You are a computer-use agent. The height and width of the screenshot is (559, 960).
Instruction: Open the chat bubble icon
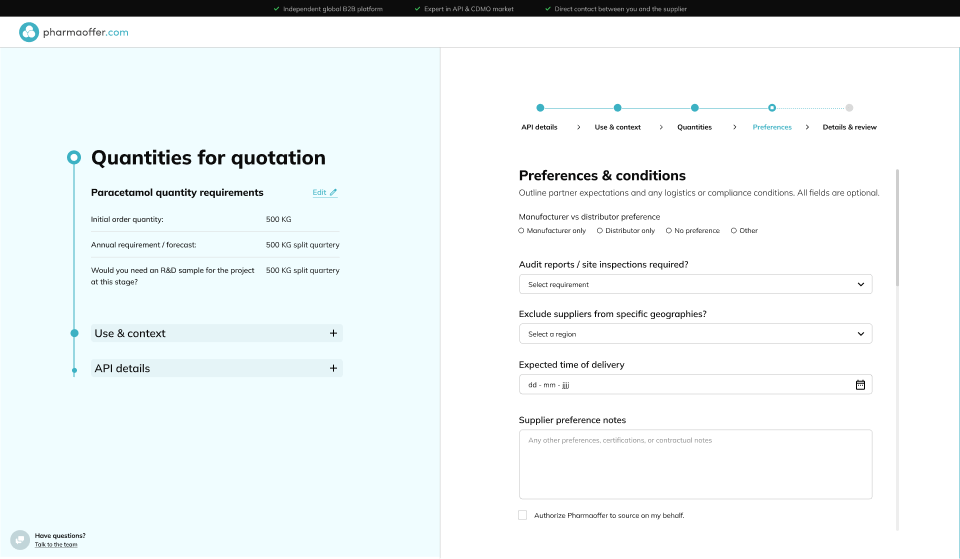coord(20,539)
